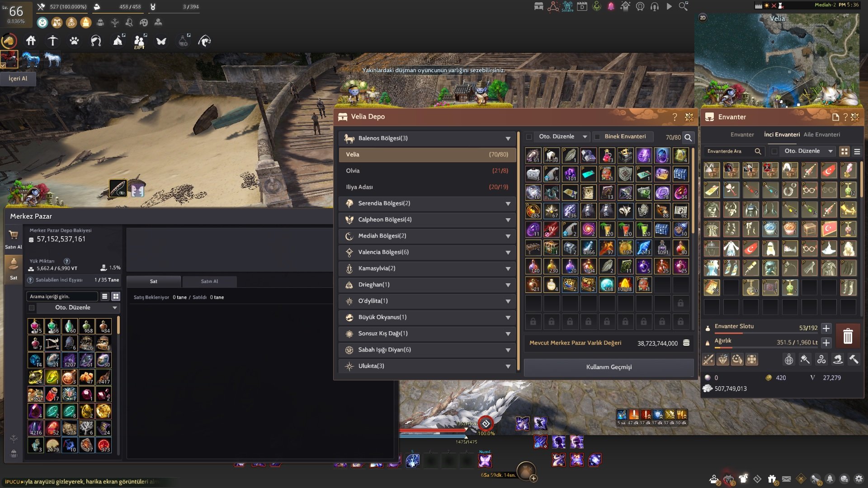The height and width of the screenshot is (488, 868).
Task: Expand the Kamasylvia(2) region
Action: pos(427,269)
